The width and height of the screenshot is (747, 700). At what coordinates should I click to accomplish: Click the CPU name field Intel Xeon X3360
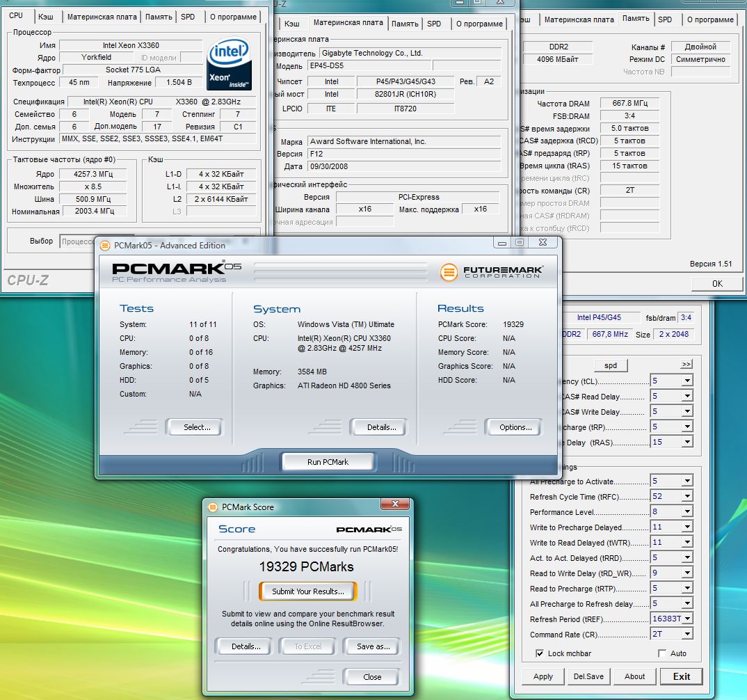(131, 45)
